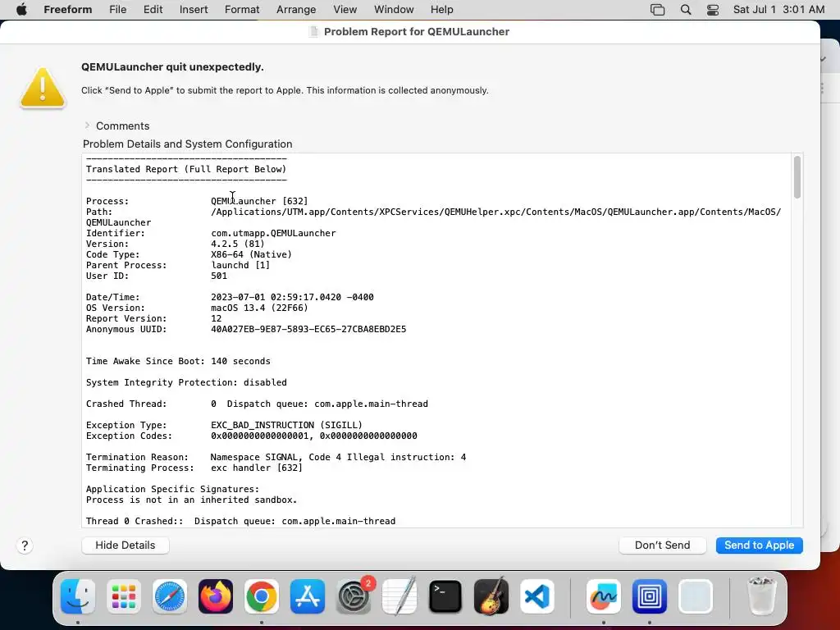Click the date '2023-07-01 02:59:17.0420 -0400'

pyautogui.click(x=293, y=297)
